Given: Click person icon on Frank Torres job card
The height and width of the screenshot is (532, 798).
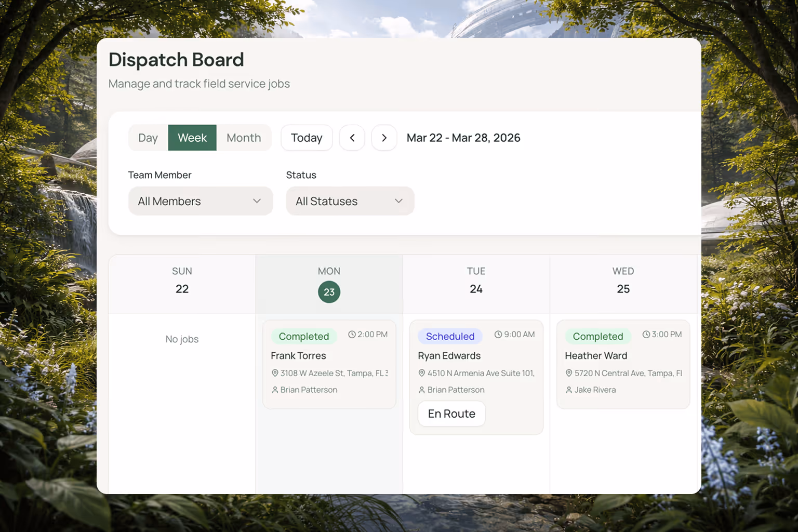Looking at the screenshot, I should point(275,390).
